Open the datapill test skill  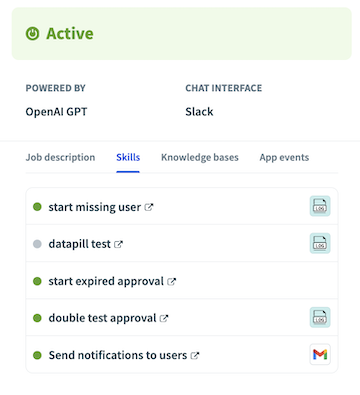[x=79, y=244]
